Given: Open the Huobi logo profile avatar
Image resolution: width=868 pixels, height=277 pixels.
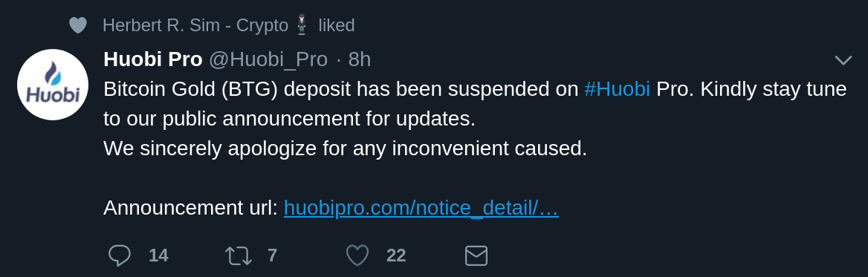Looking at the screenshot, I should [x=53, y=85].
